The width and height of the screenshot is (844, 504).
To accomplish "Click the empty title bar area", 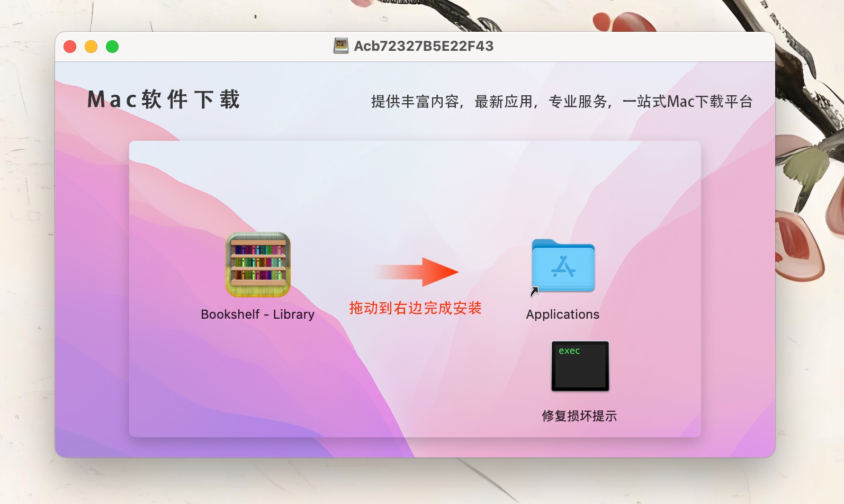I will 635,47.
